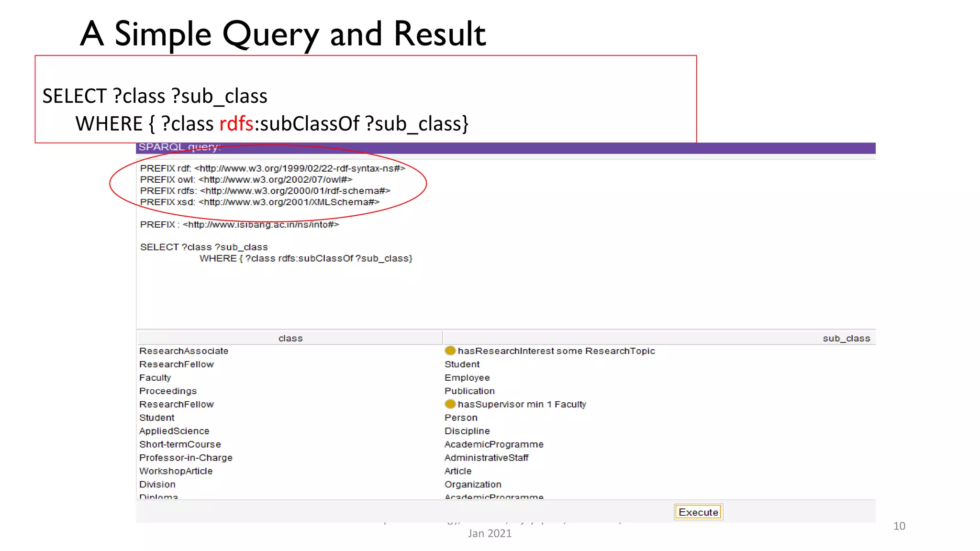Screen dimensions: 980x551
Task: Click yellow icon beside hasResearchInterest some ResearchTopic
Action: (x=450, y=351)
